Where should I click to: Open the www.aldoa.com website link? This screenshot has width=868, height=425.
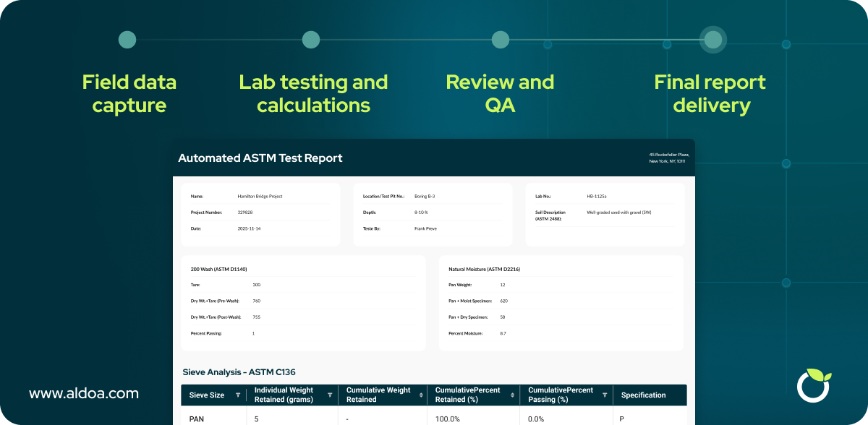coord(85,393)
